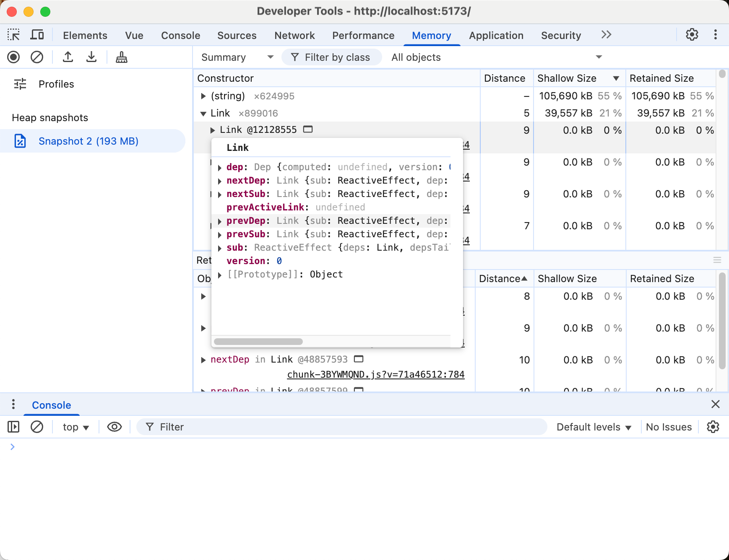Click the popup horizontal scrollbar
The image size is (729, 560).
coord(258,342)
